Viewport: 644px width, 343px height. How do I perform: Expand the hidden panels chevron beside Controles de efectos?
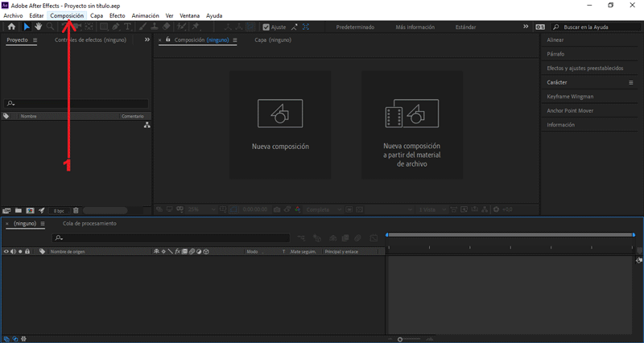(147, 39)
